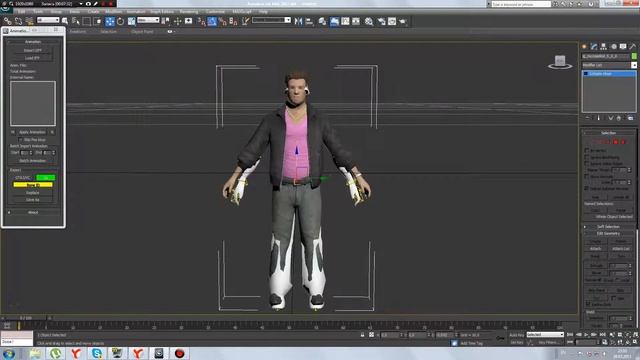Image resolution: width=640 pixels, height=360 pixels.
Task: Open the Modifier List dropdown
Action: tap(609, 65)
